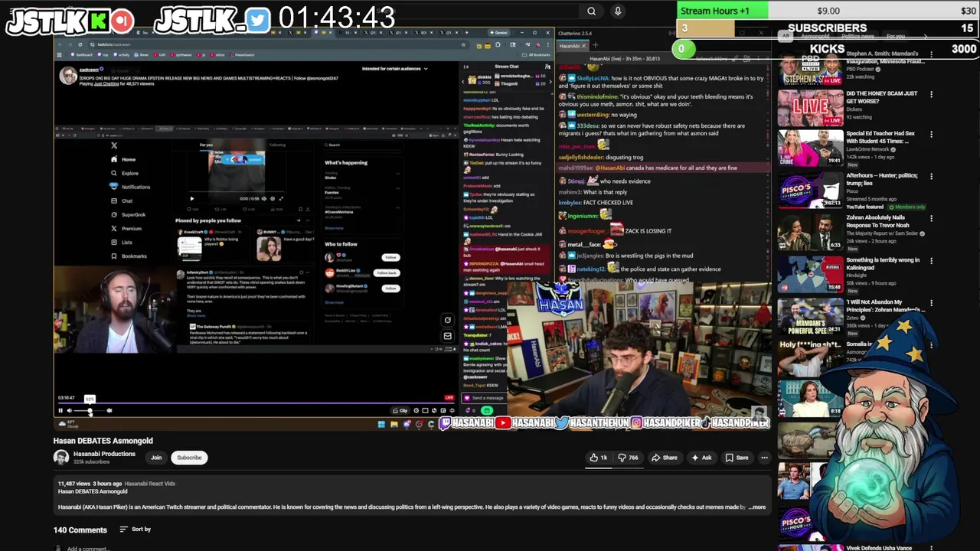Viewport: 980px width, 551px height.
Task: Open options for Special Ed Teacher video
Action: click(x=931, y=135)
